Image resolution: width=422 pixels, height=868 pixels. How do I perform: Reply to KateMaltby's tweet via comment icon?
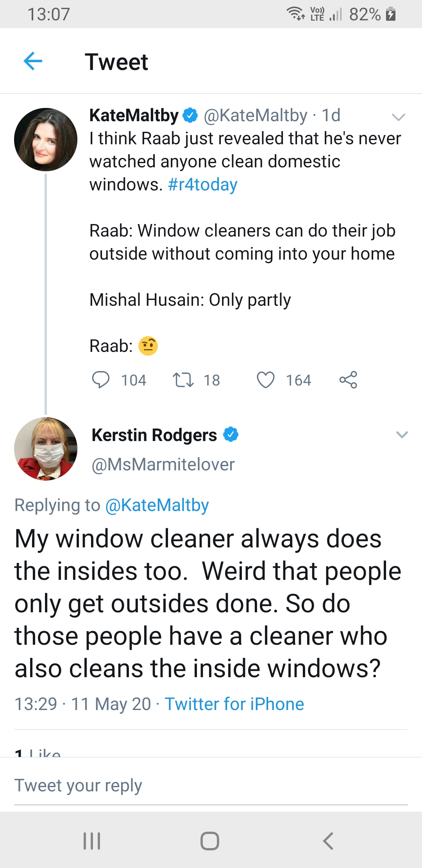click(x=101, y=380)
